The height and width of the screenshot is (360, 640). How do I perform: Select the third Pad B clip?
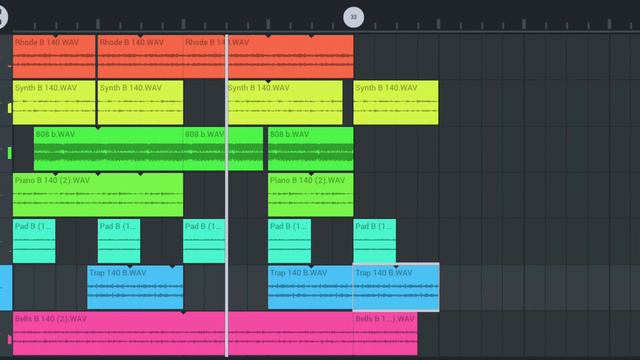[204, 241]
